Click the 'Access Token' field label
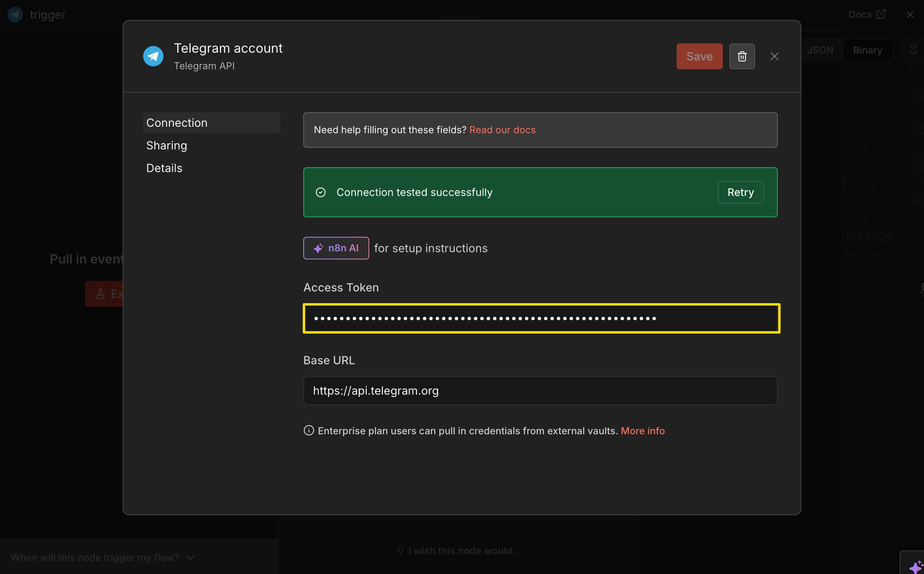The image size is (924, 574). click(341, 287)
